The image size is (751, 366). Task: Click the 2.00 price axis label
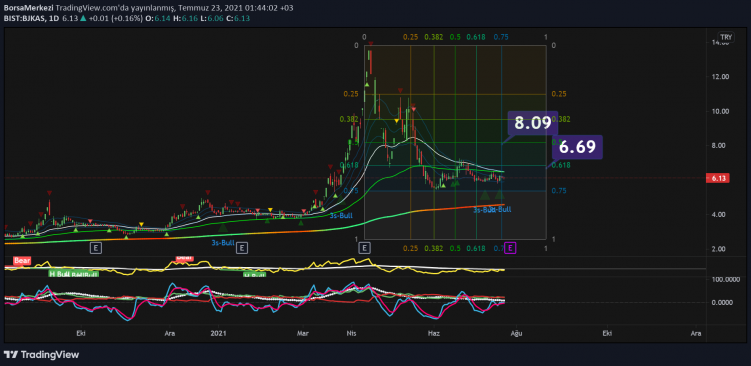[719, 249]
